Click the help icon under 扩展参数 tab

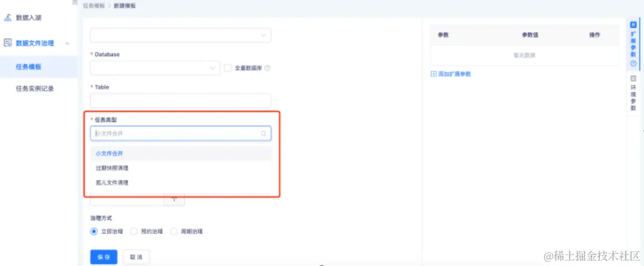tap(633, 63)
